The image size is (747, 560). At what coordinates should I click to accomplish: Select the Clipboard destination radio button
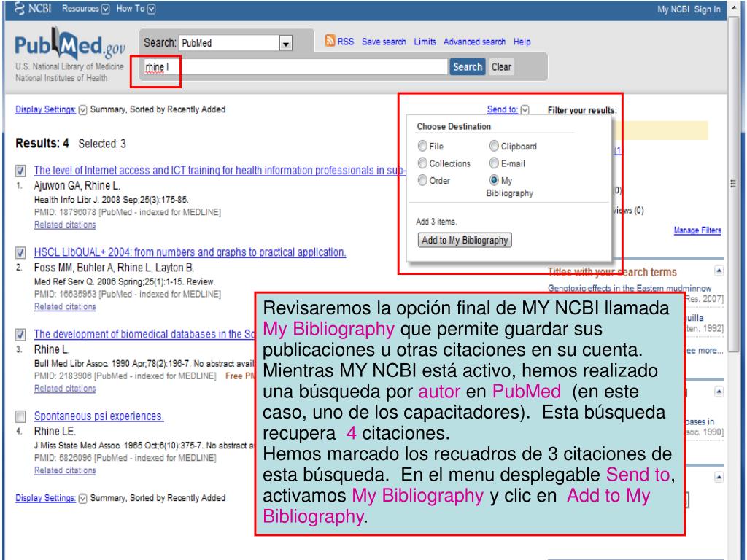(494, 146)
